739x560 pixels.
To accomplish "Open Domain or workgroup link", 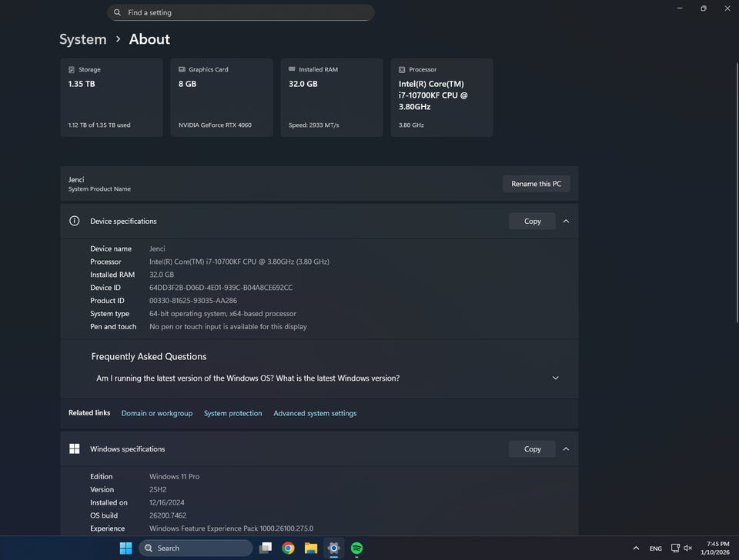I will click(x=157, y=413).
